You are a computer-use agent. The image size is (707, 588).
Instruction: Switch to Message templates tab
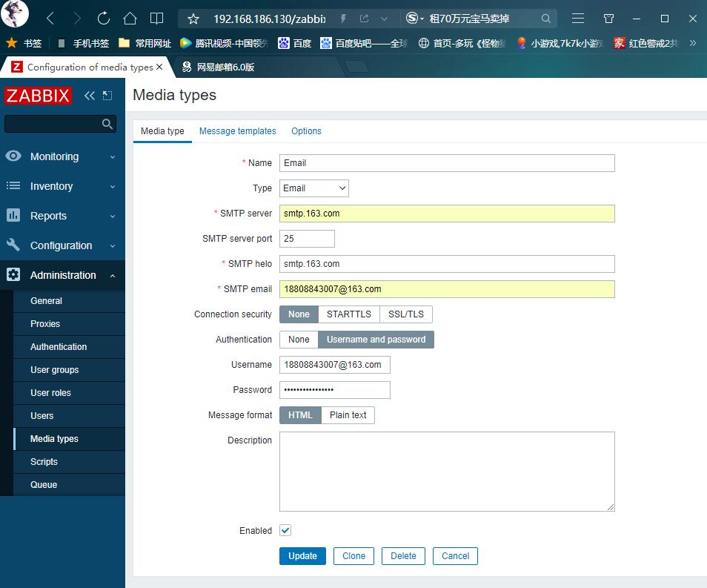(x=238, y=131)
